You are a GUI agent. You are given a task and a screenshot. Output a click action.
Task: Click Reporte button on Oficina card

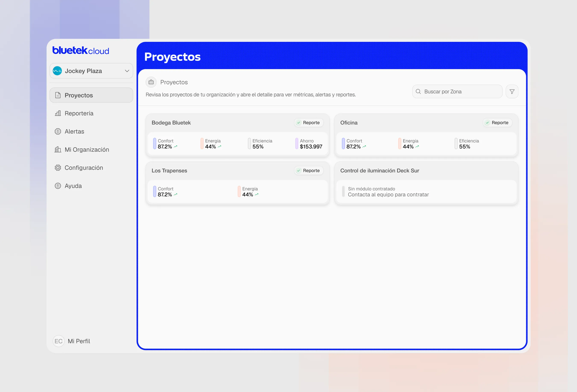(x=497, y=123)
